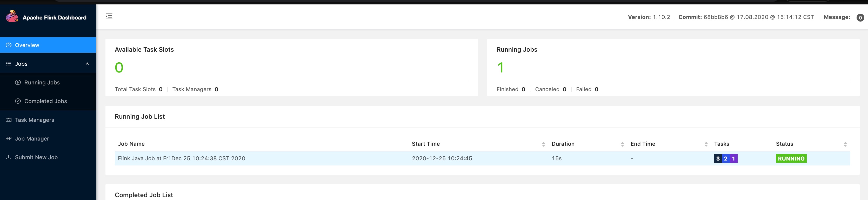
Task: Open the Message count badge
Action: coord(860,17)
